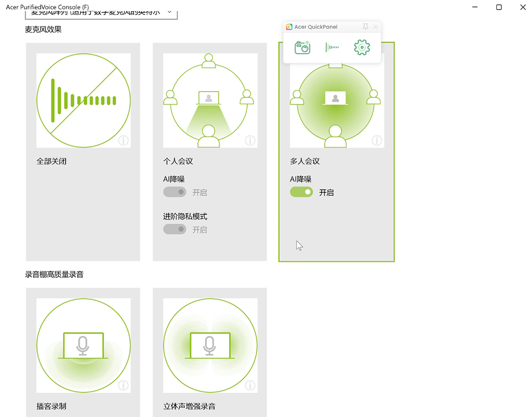Show info for the 个人会议 mode

(x=250, y=141)
